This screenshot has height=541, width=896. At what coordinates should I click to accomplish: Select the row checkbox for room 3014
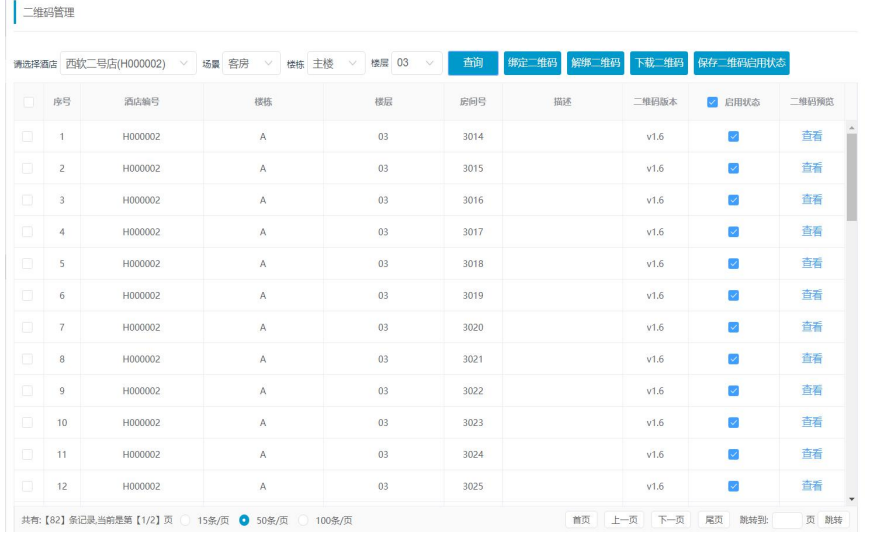(x=27, y=137)
